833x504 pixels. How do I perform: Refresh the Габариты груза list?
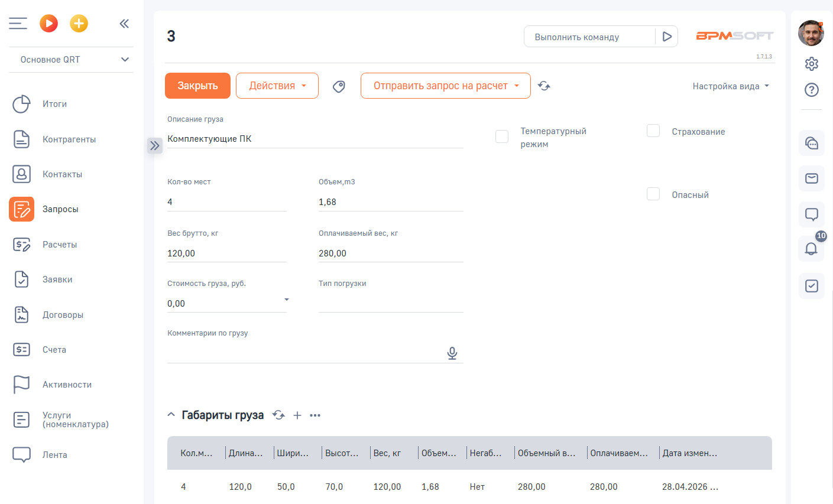tap(278, 415)
